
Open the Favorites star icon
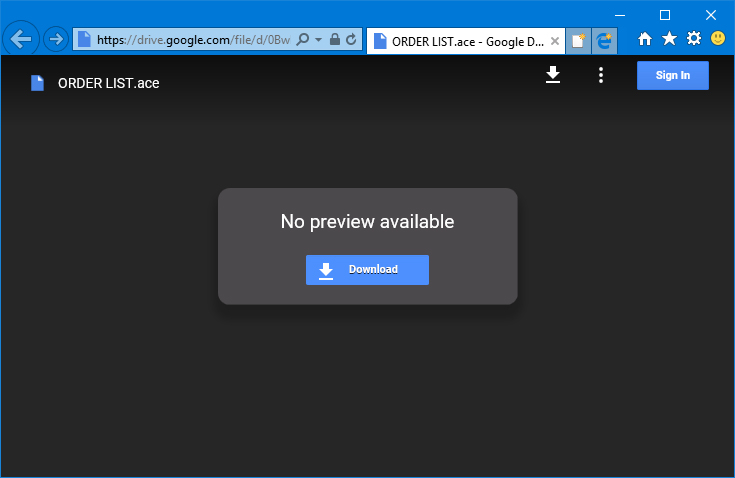[669, 38]
